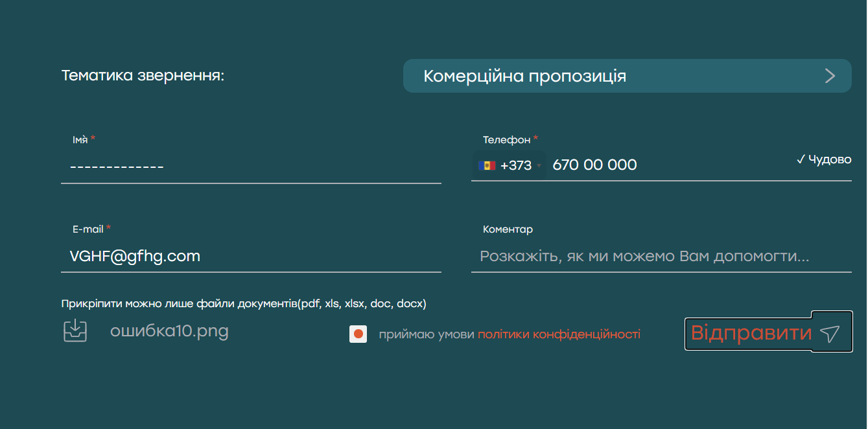
Task: Click the Тематика звернення label
Action: click(143, 75)
